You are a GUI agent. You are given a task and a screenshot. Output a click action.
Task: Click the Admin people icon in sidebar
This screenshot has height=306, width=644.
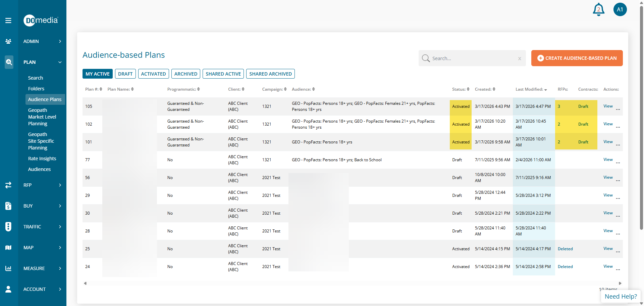(x=8, y=41)
